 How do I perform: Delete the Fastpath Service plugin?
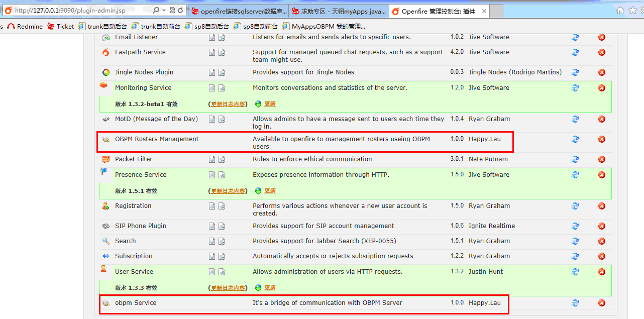(x=602, y=52)
